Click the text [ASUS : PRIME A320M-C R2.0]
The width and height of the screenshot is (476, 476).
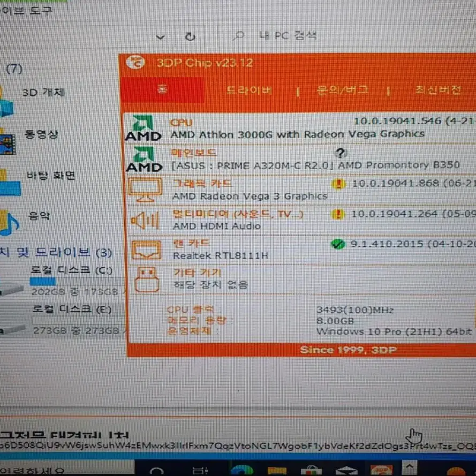(x=253, y=166)
